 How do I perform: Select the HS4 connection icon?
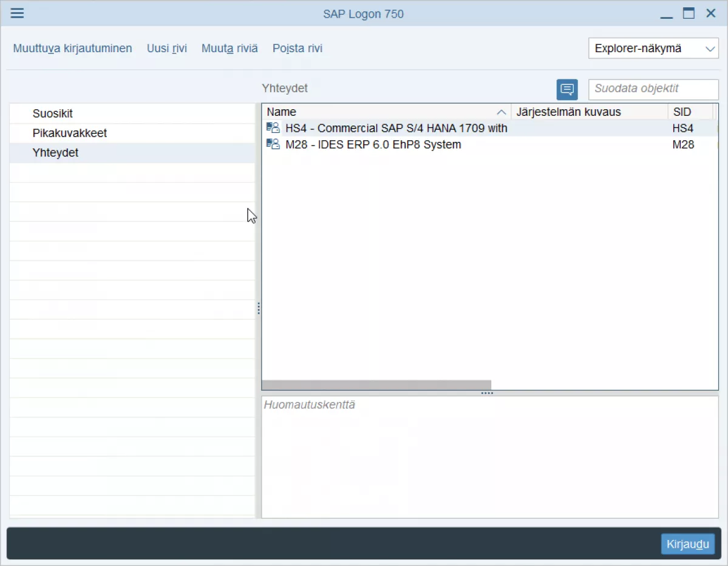273,127
